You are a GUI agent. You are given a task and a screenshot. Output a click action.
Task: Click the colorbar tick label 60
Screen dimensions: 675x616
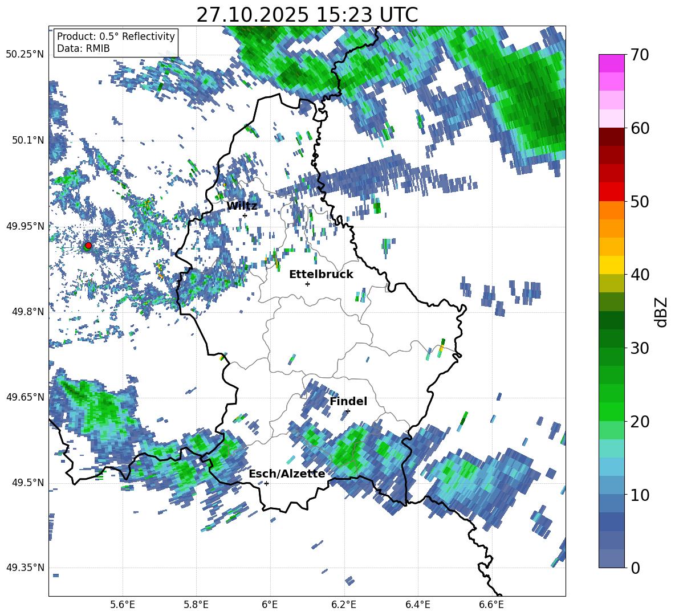pyautogui.click(x=640, y=128)
